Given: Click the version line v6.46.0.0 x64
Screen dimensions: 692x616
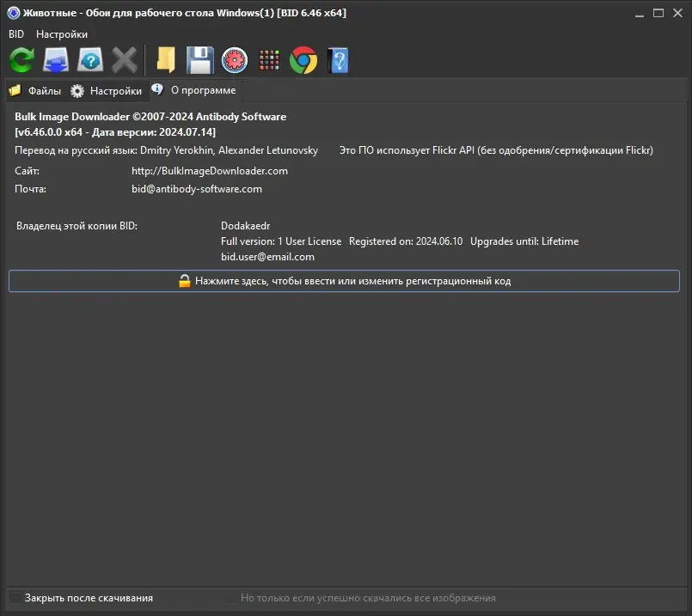Looking at the screenshot, I should tap(115, 131).
